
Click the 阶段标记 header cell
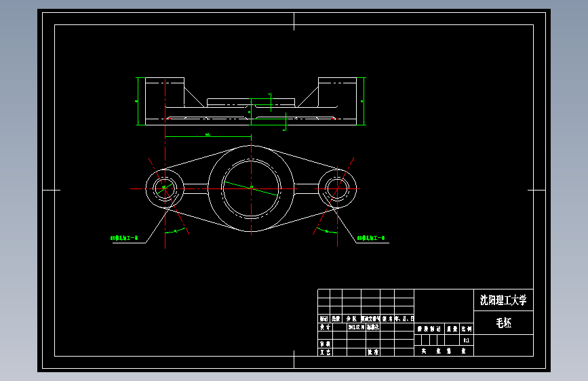pos(429,329)
